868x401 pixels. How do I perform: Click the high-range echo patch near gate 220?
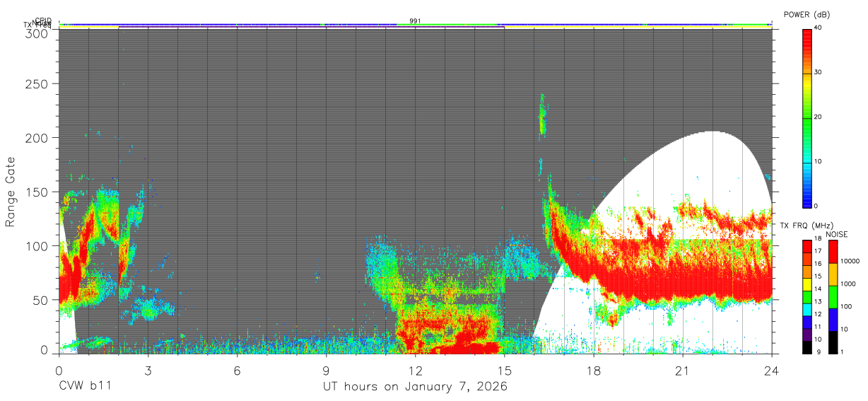(x=542, y=115)
